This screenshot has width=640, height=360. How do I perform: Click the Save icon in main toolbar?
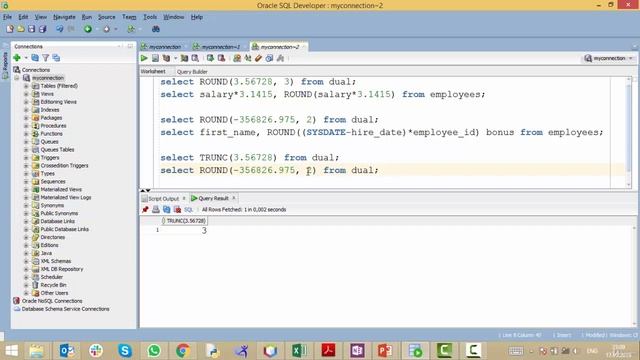pos(31,29)
